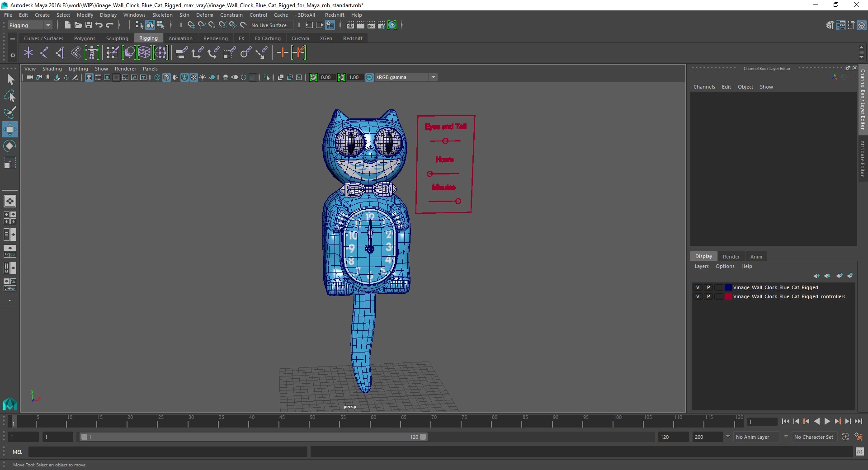
Task: Create a new empty display layer
Action: tap(839, 276)
